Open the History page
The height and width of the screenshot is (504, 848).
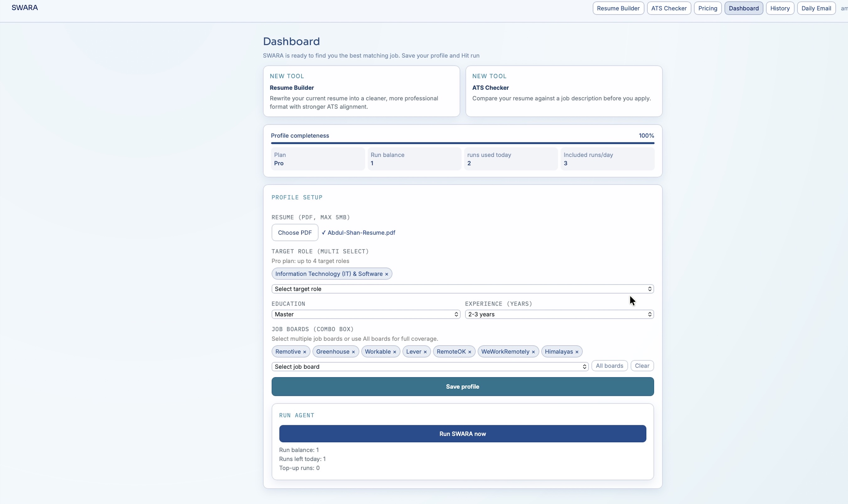tap(780, 8)
